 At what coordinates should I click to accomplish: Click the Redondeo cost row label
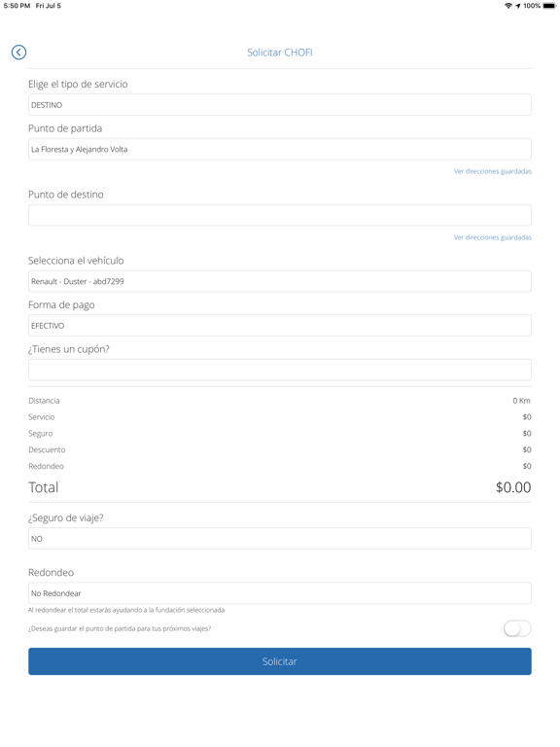pos(46,466)
